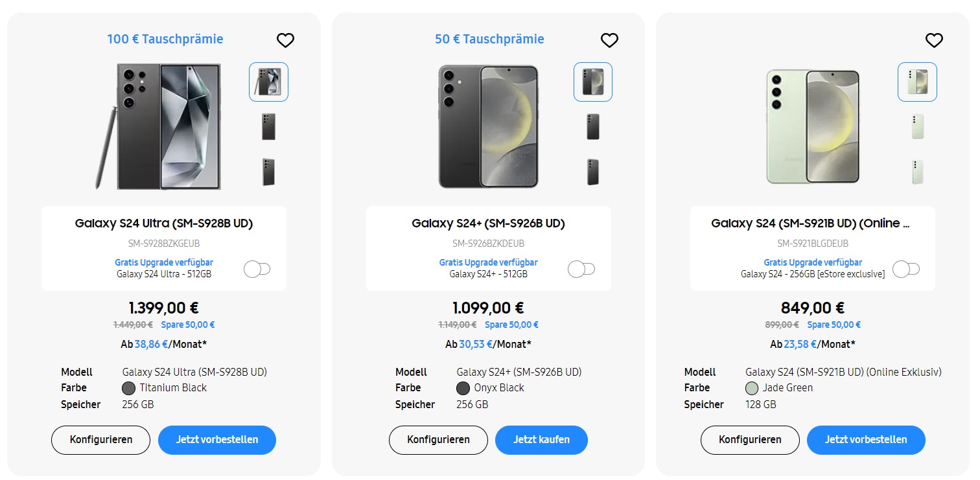Image resolution: width=980 pixels, height=480 pixels.
Task: Enable the free upgrade toggle for Galaxy S24 Ultra
Action: point(257,268)
